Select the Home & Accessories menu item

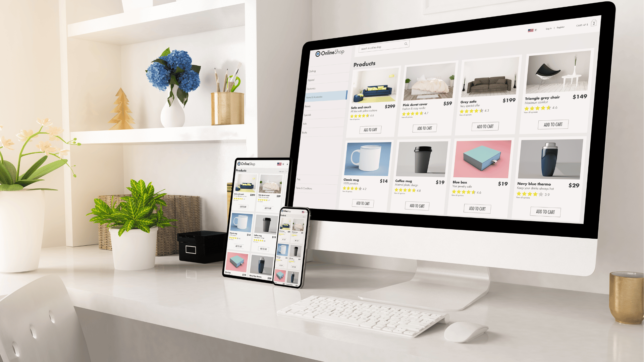(x=321, y=97)
